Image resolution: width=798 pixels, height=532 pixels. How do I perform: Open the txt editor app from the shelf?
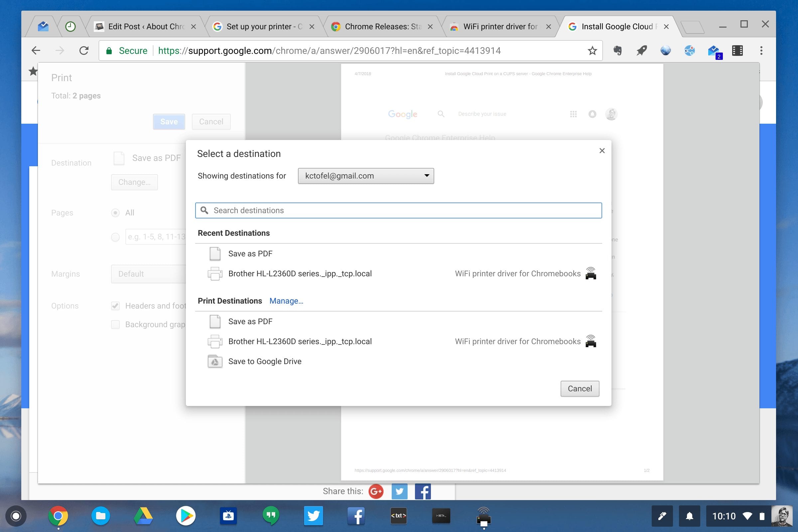pos(398,516)
